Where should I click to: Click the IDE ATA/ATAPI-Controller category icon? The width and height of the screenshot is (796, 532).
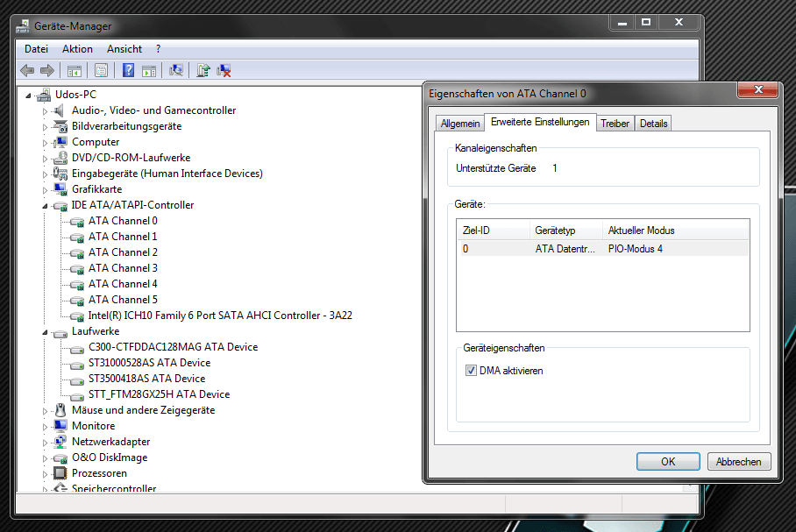coord(60,206)
